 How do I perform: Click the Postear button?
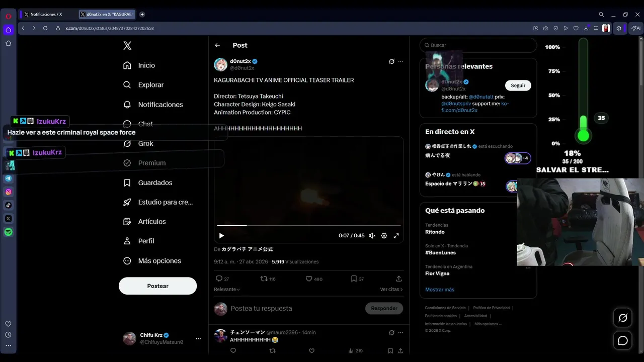point(157,286)
